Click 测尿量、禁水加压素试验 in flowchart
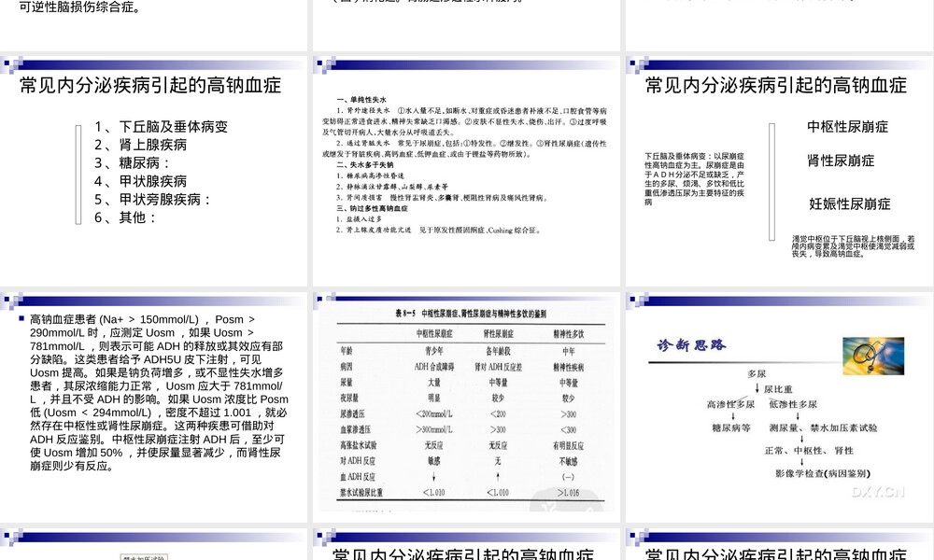This screenshot has height=560, width=934. click(823, 427)
